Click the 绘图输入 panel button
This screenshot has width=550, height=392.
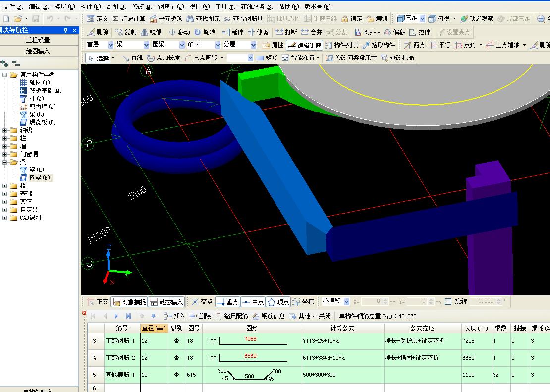[38, 51]
